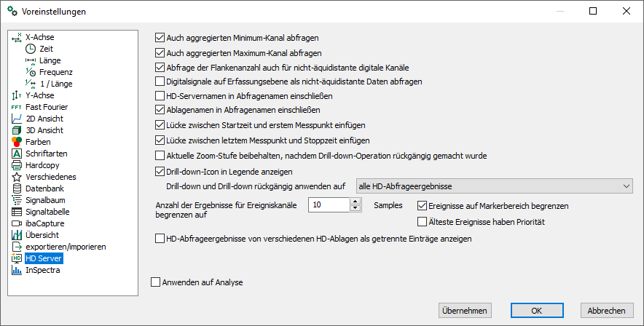Image resolution: width=644 pixels, height=326 pixels.
Task: Click the Abbrechen button
Action: point(607,311)
